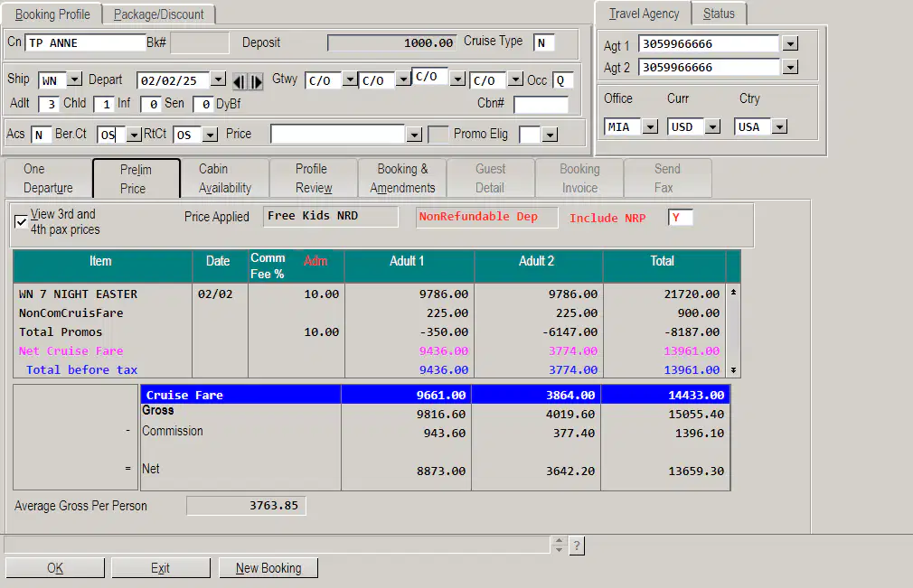
Task: Open Agt 2 dropdown arrow
Action: click(790, 68)
